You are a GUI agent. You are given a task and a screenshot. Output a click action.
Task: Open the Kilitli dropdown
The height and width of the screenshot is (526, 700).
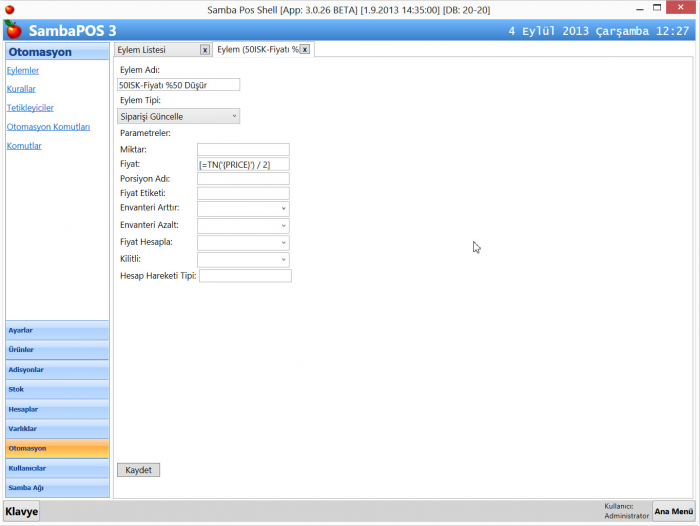[x=243, y=259]
